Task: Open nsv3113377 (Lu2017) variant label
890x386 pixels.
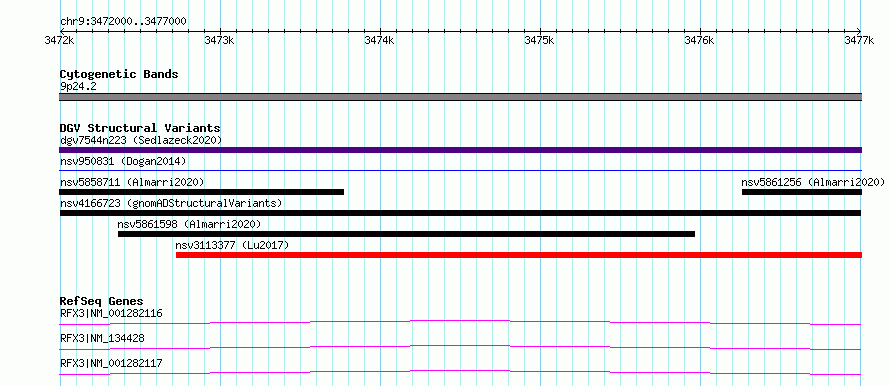Action: pyautogui.click(x=232, y=245)
